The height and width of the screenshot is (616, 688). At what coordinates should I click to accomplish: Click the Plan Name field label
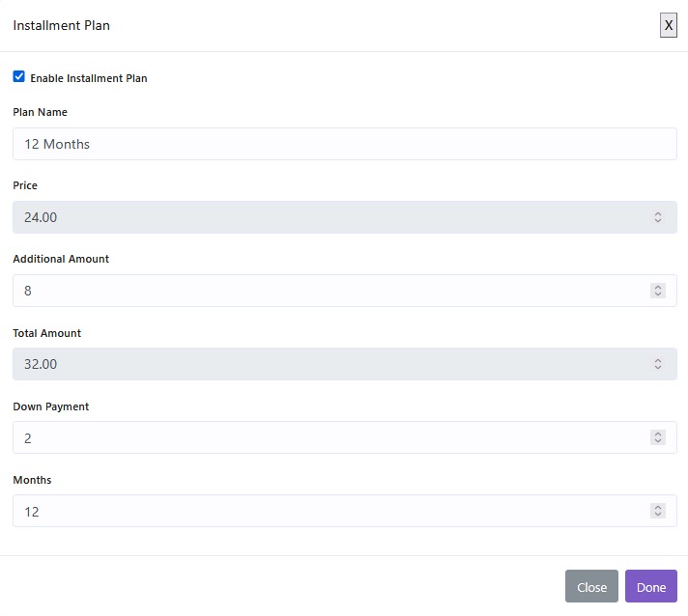tap(40, 112)
